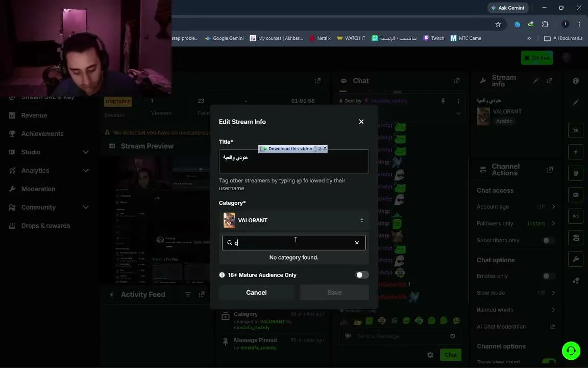This screenshot has height=368, width=588.
Task: Click the document icon in right rail
Action: pyautogui.click(x=576, y=173)
